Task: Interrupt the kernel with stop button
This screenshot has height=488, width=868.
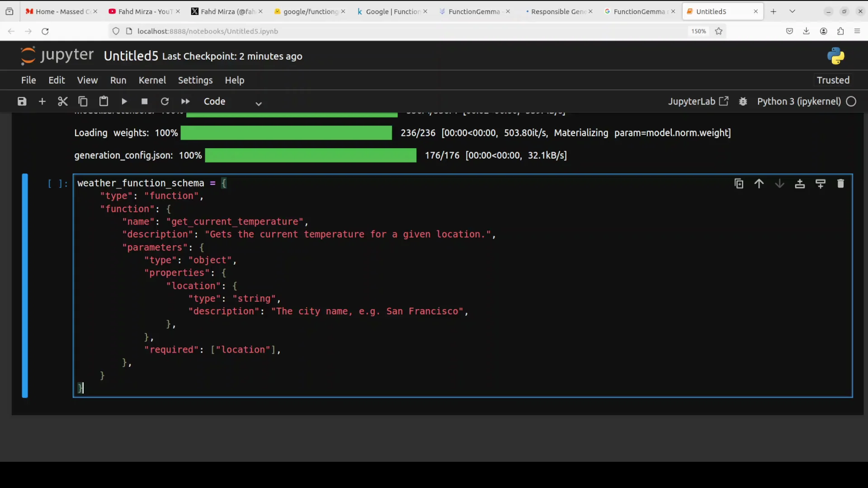Action: pyautogui.click(x=144, y=101)
